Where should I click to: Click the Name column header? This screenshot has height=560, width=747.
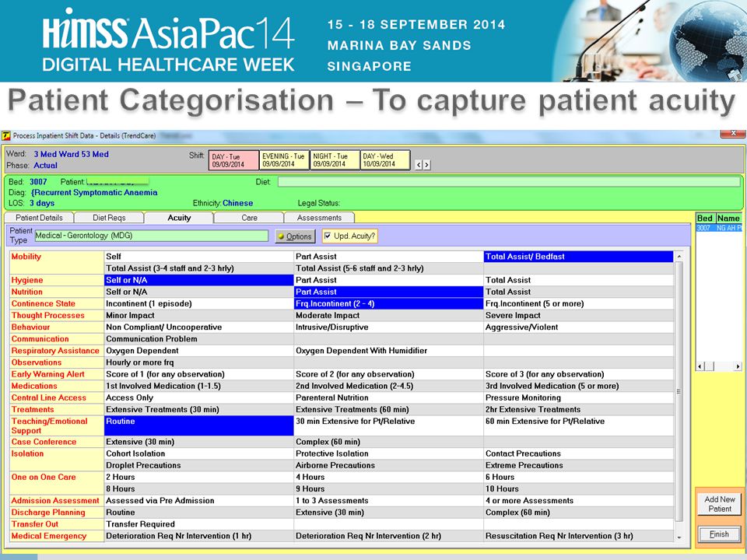728,218
